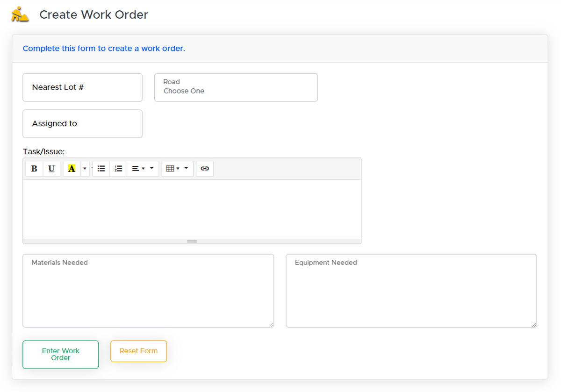Insert a numbered ordered list
The height and width of the screenshot is (392, 561).
(118, 169)
